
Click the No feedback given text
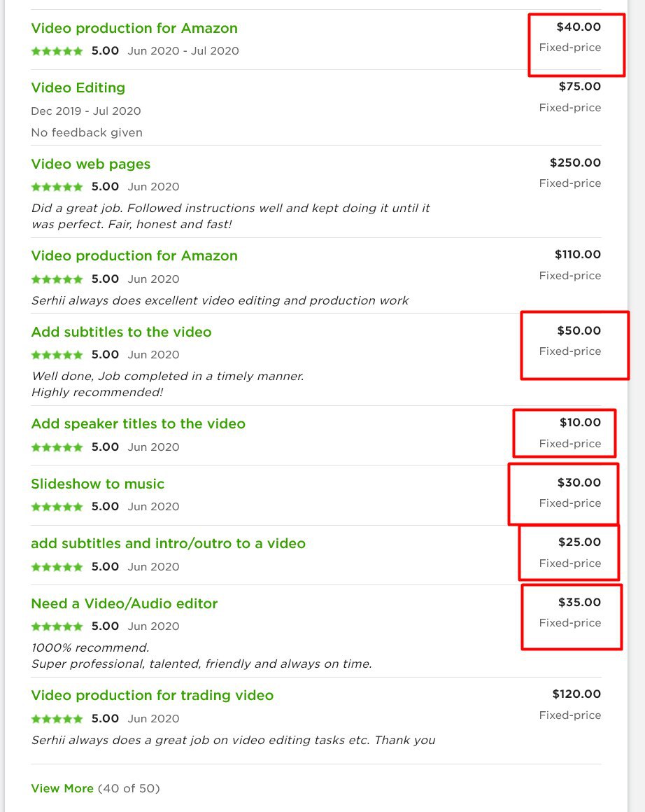87,132
